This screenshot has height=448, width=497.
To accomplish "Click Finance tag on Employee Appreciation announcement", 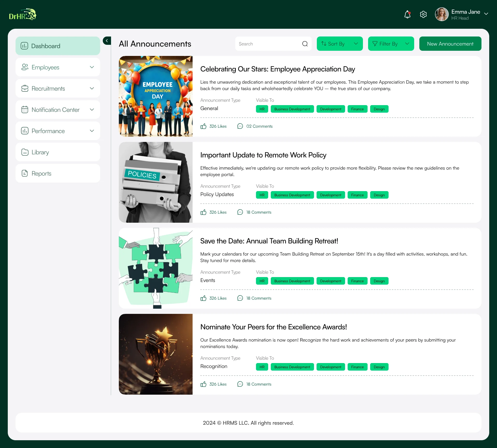I will pos(357,109).
